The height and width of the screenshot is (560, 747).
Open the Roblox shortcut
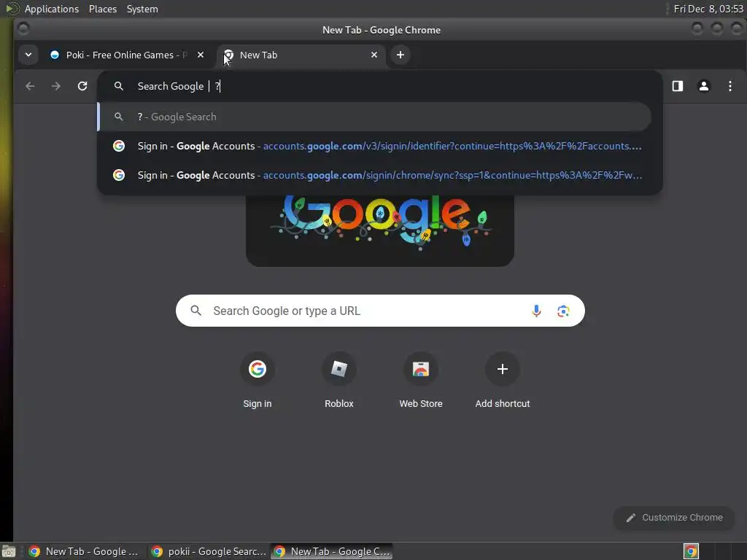[x=339, y=381]
